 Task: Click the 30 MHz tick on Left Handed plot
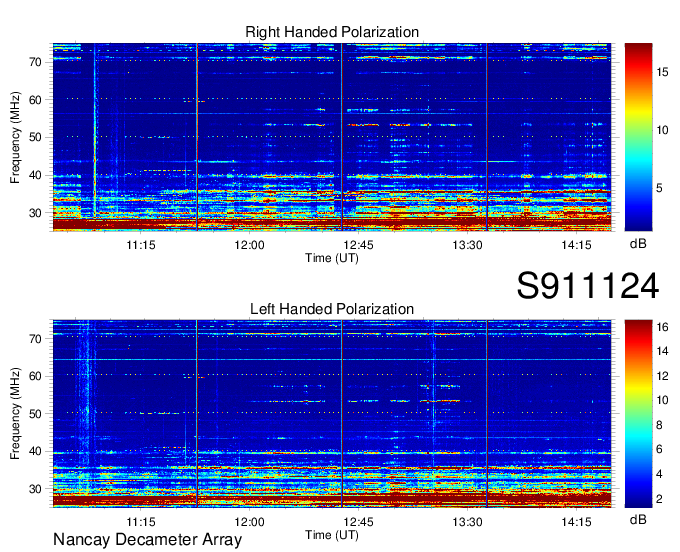(x=35, y=489)
